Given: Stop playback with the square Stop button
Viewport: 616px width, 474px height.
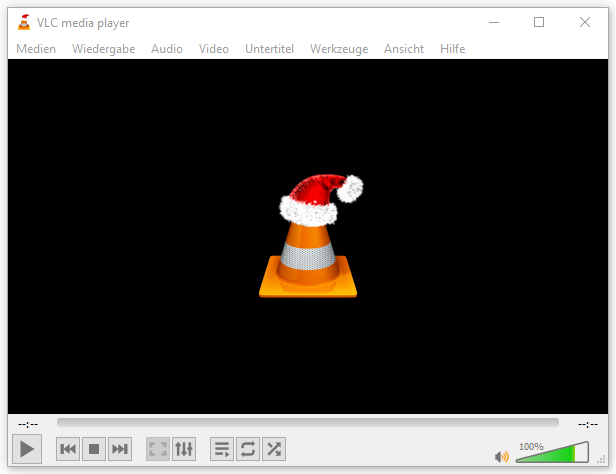Looking at the screenshot, I should (94, 449).
